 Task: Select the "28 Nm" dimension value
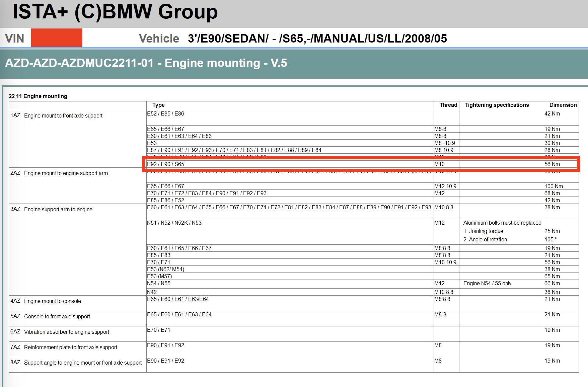[x=552, y=150]
